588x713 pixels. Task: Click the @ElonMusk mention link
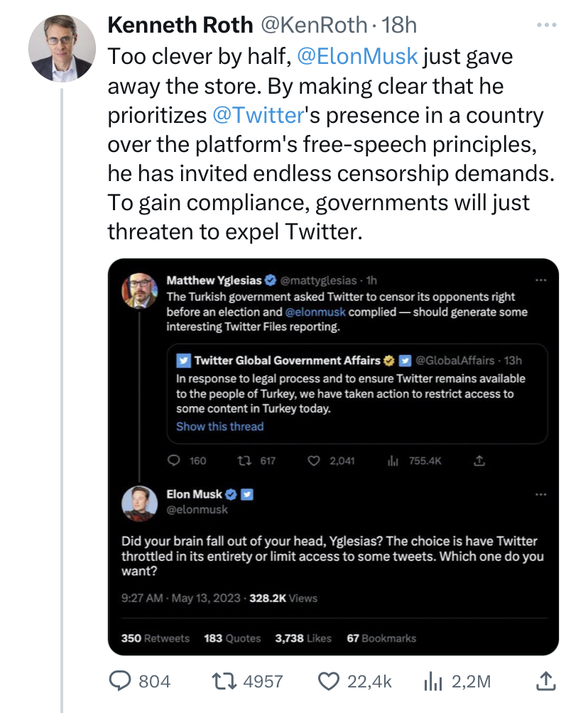point(357,56)
